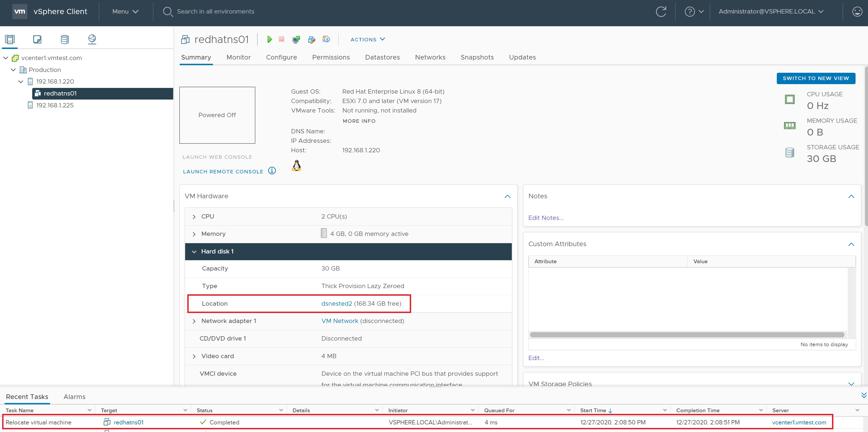The image size is (868, 432).
Task: Click the smiley feedback icon
Action: tap(857, 11)
